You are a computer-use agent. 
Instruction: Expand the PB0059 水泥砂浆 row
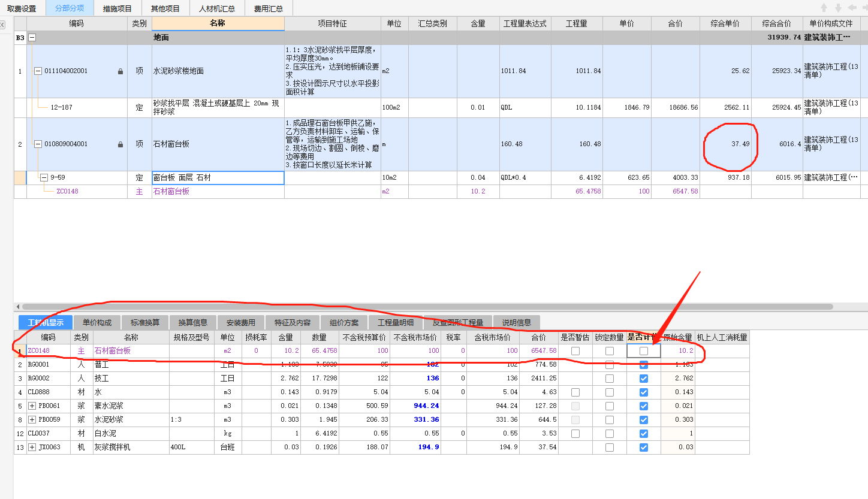tap(32, 420)
